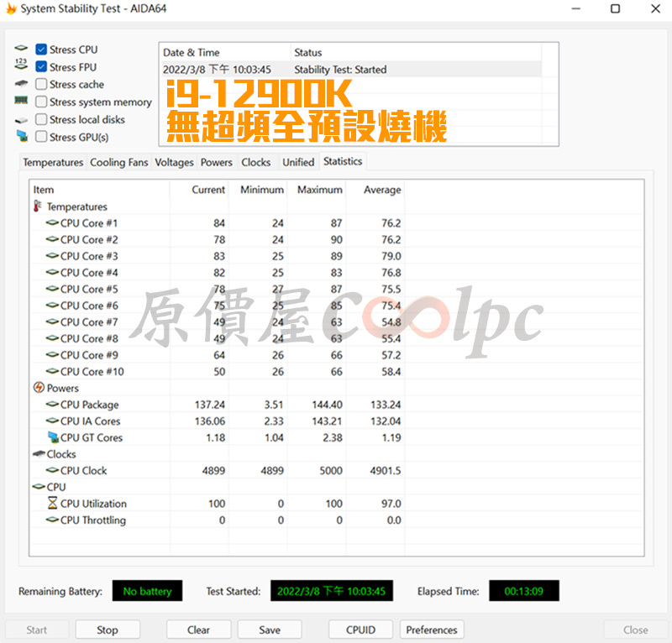The width and height of the screenshot is (672, 643).
Task: Click the Date & Time log column header
Action: (x=225, y=52)
